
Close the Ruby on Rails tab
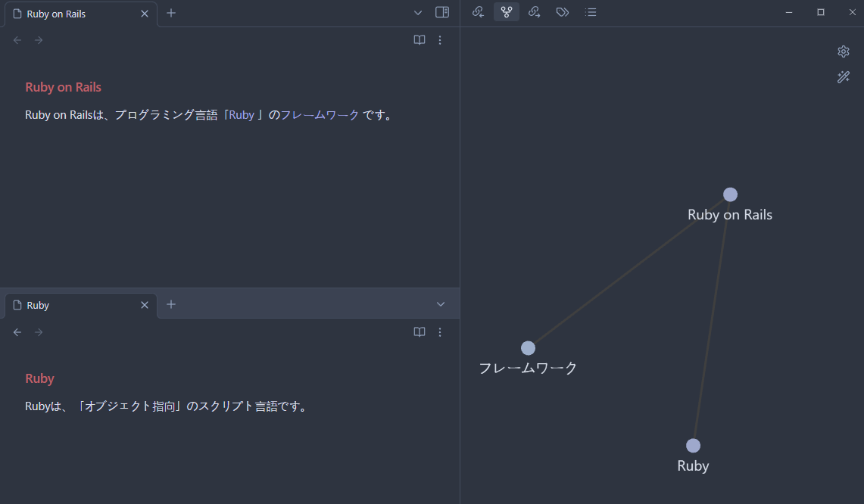coord(145,14)
